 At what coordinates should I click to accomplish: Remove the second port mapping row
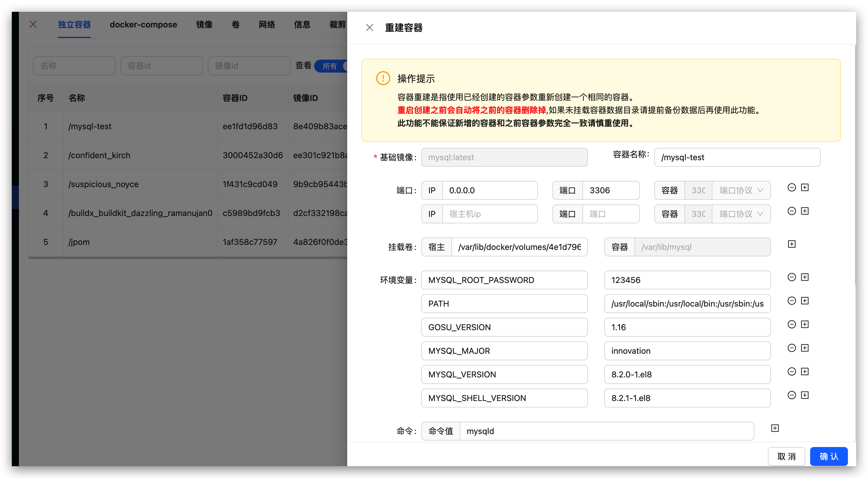(x=792, y=211)
